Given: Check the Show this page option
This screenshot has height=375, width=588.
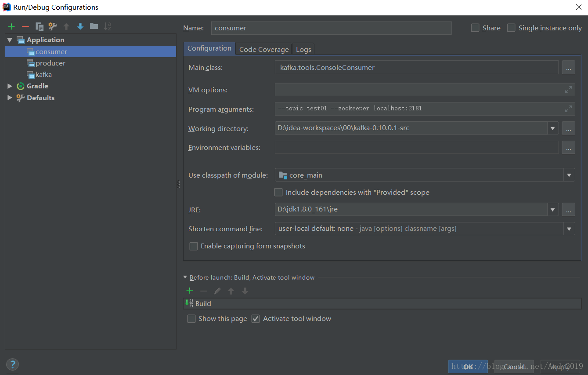Looking at the screenshot, I should click(191, 319).
